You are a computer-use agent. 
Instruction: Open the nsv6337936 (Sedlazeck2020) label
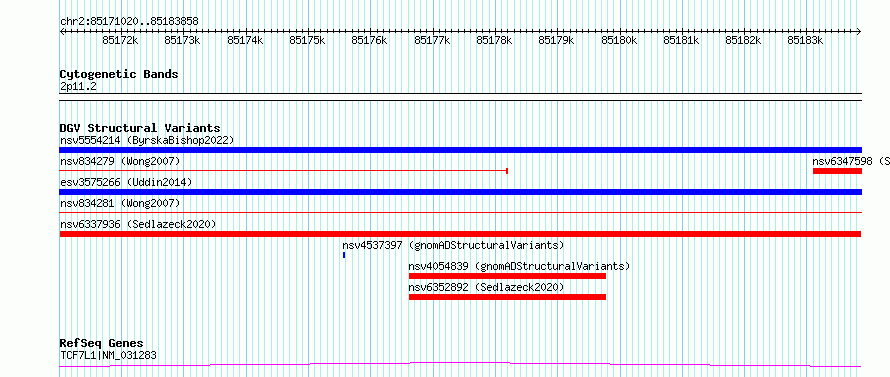(x=138, y=224)
